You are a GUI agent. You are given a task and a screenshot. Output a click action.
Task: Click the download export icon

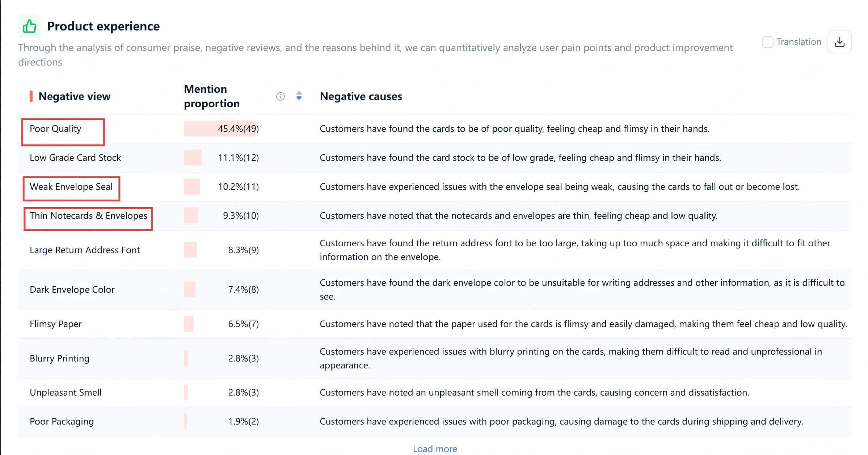839,42
